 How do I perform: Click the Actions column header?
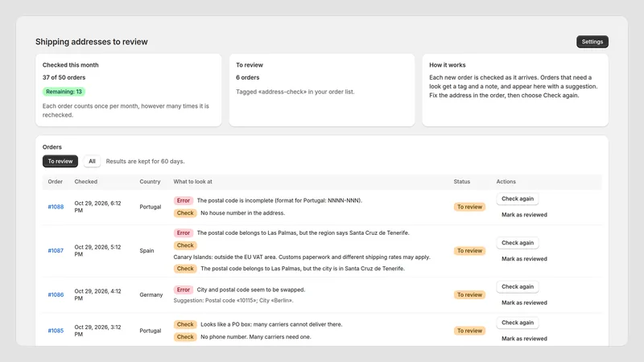pos(506,182)
